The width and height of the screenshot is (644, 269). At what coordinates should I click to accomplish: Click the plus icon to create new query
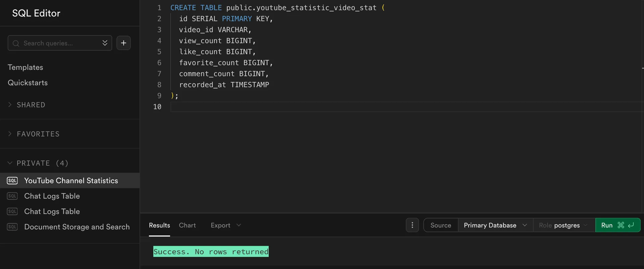[x=123, y=43]
